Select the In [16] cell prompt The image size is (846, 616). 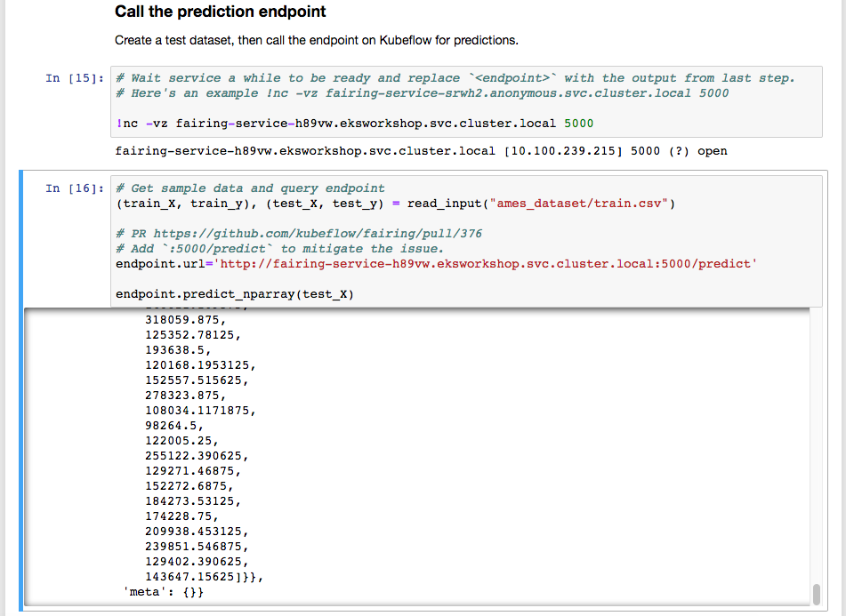(69, 188)
